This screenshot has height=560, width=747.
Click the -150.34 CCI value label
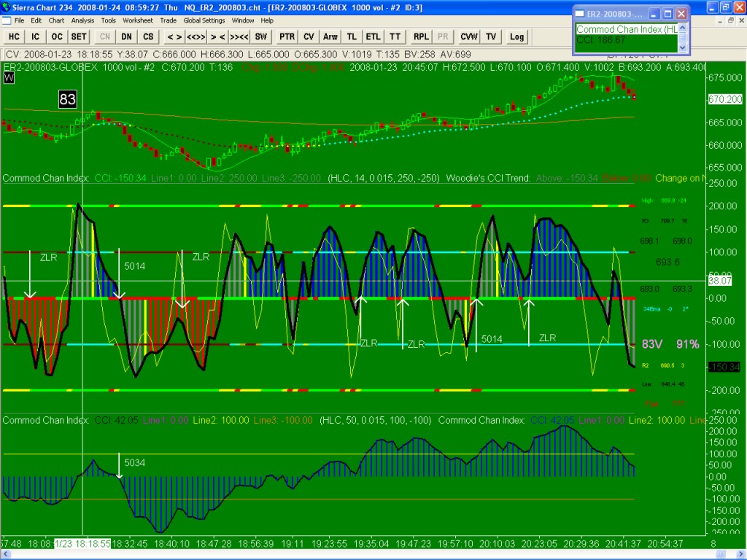coord(724,367)
